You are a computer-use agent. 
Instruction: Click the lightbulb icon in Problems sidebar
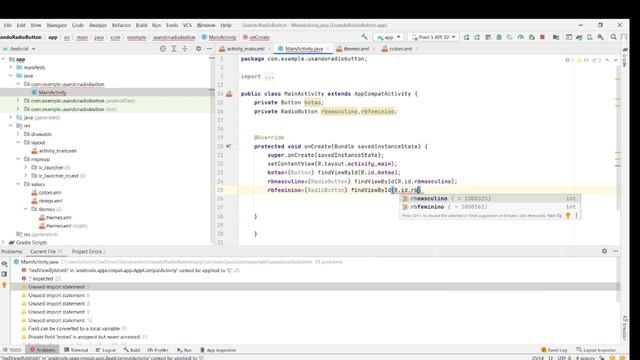4,285
